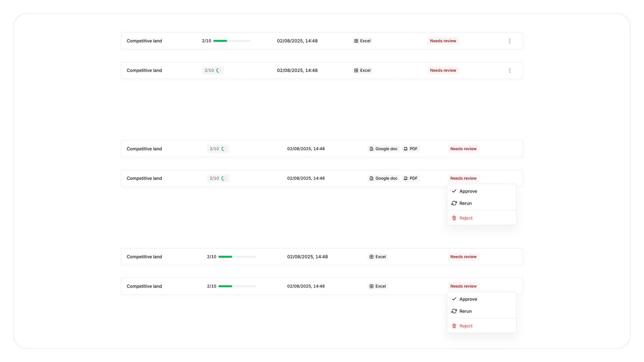Click Needs review badge in topmost row
The height and width of the screenshot is (362, 644).
click(x=443, y=41)
